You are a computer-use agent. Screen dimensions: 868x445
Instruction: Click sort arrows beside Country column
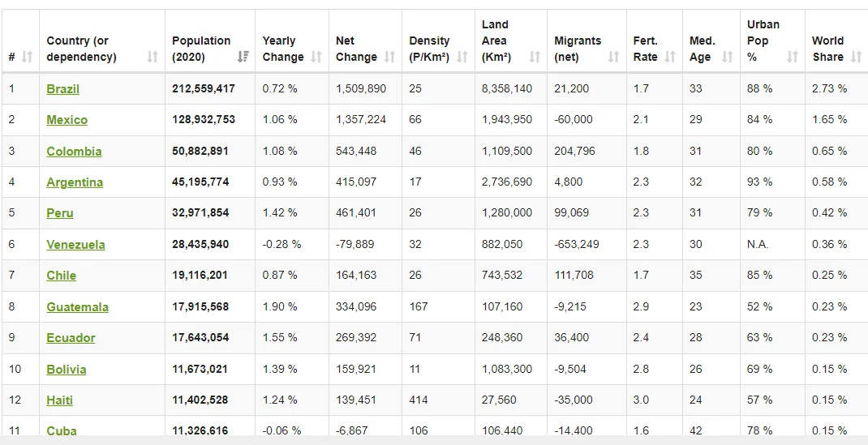pos(153,57)
